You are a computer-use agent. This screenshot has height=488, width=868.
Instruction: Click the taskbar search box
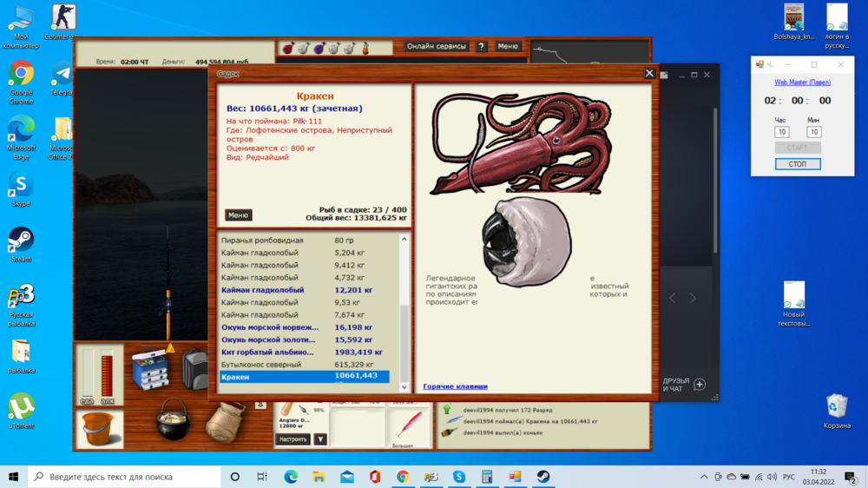(x=124, y=477)
